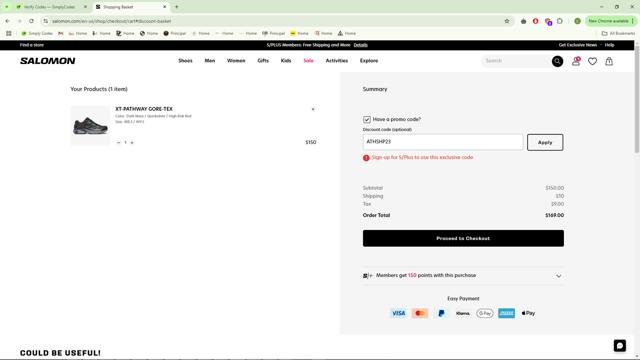Viewport: 640px width, 360px height.
Task: Open the Women menu
Action: tap(236, 61)
